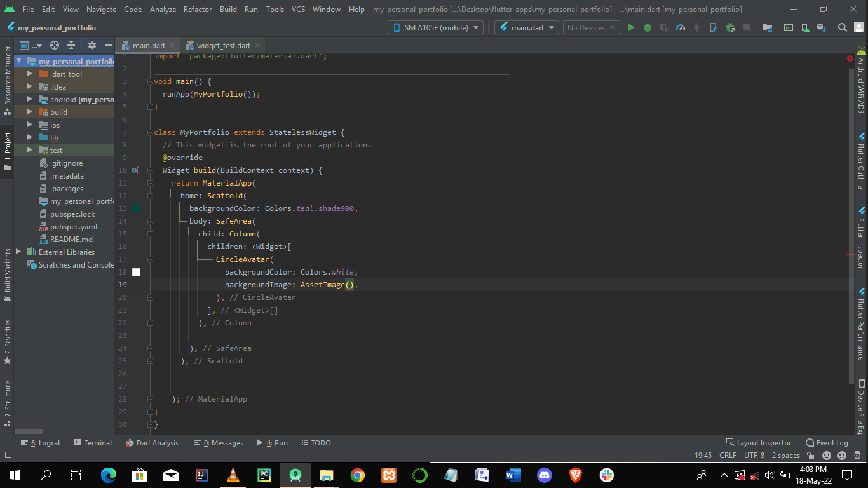Click the grey Stop square icon
The width and height of the screenshot is (868, 488).
(747, 27)
